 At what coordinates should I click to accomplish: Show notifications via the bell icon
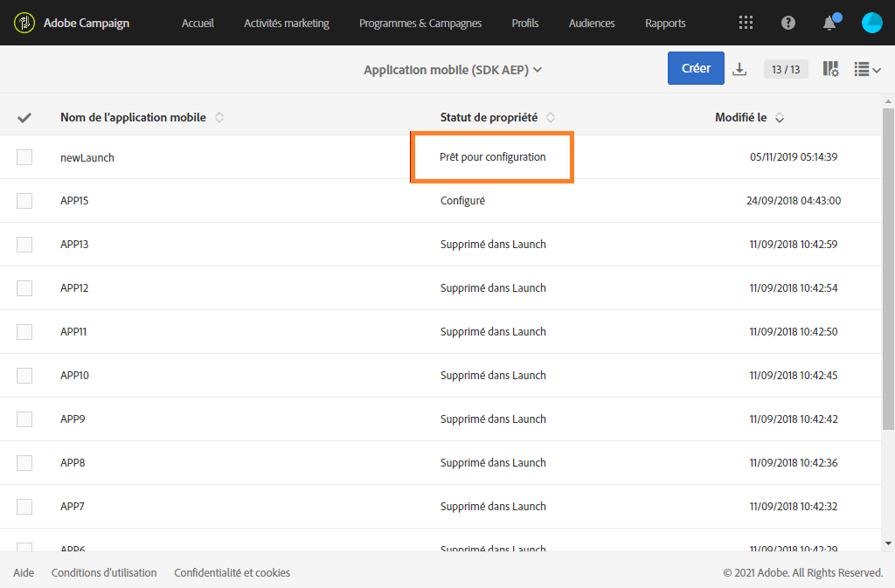(x=829, y=24)
